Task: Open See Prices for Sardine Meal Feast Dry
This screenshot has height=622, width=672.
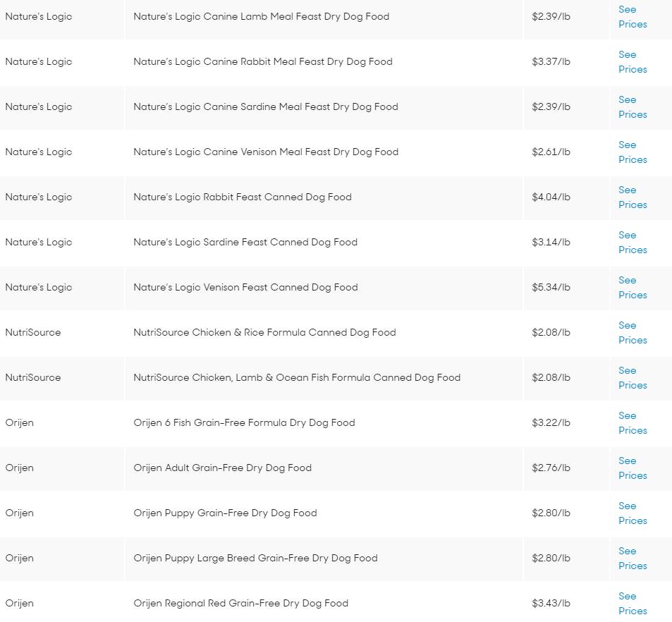Action: pyautogui.click(x=633, y=106)
